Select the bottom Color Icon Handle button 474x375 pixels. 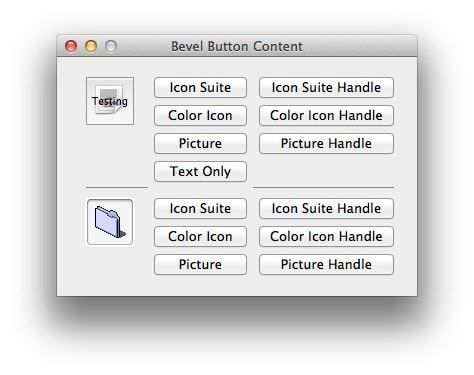(x=326, y=237)
